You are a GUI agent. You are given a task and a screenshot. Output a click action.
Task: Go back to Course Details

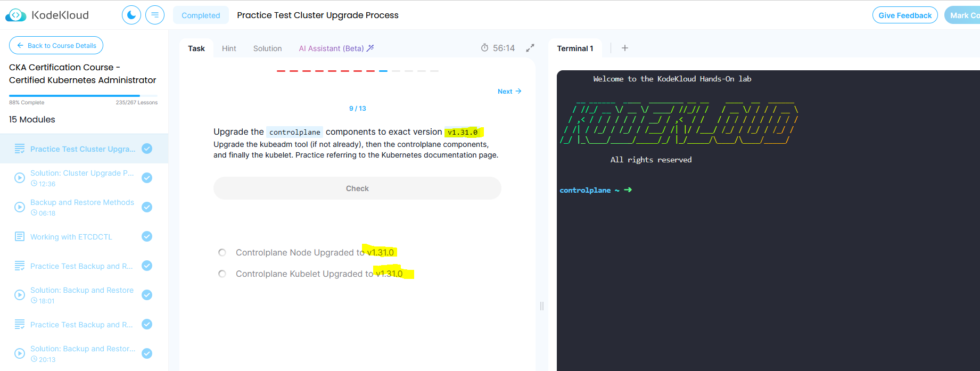[x=56, y=45]
